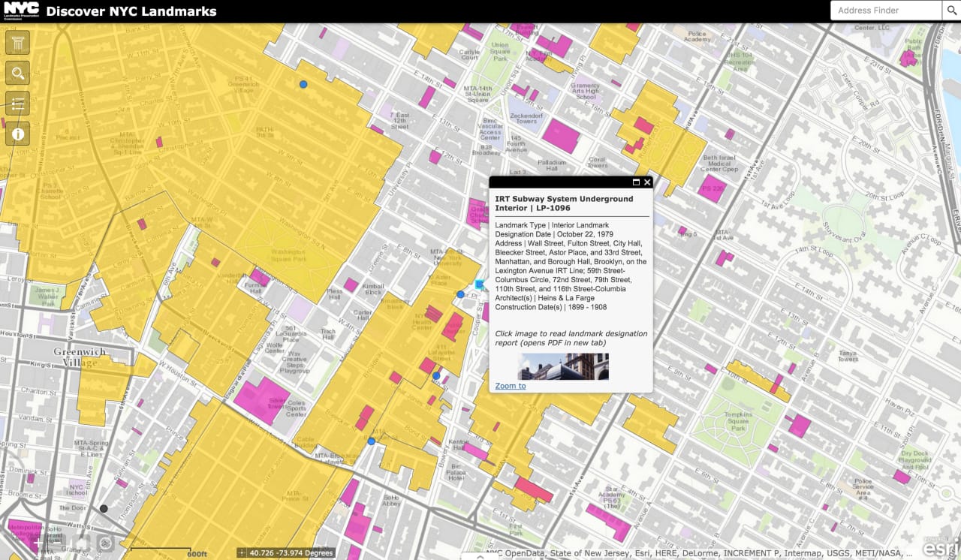This screenshot has height=560, width=961.
Task: Click the Zoom to link in popup
Action: (511, 386)
